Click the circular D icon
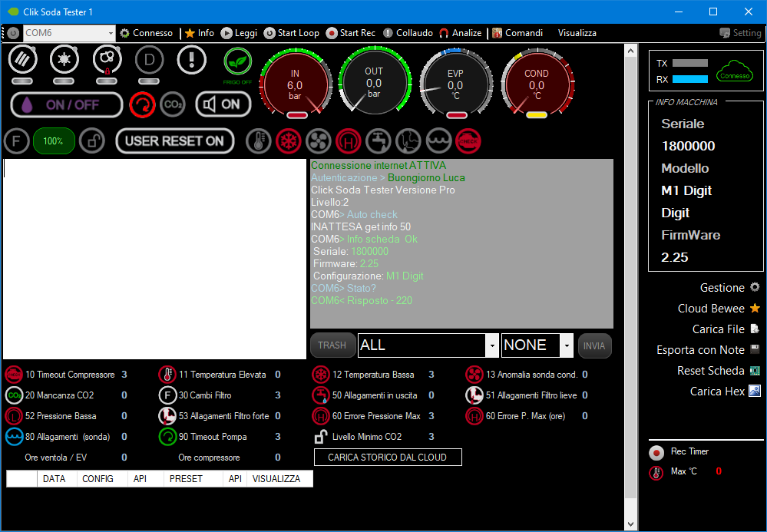The width and height of the screenshot is (767, 532). 149,60
